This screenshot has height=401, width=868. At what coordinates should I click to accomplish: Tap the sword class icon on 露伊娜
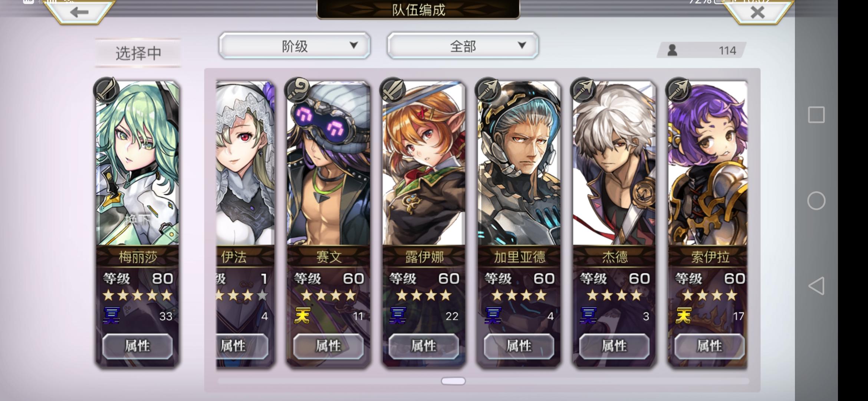[x=392, y=90]
